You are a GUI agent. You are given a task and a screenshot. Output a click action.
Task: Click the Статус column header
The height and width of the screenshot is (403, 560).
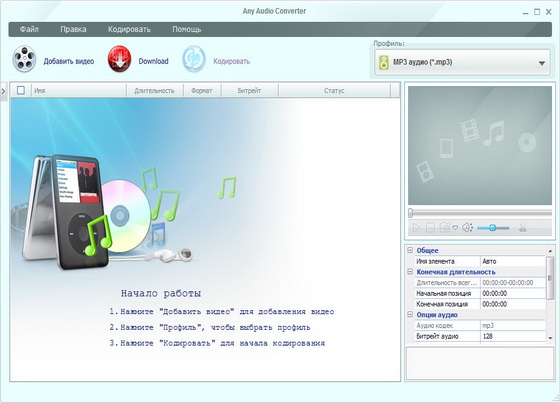[334, 91]
